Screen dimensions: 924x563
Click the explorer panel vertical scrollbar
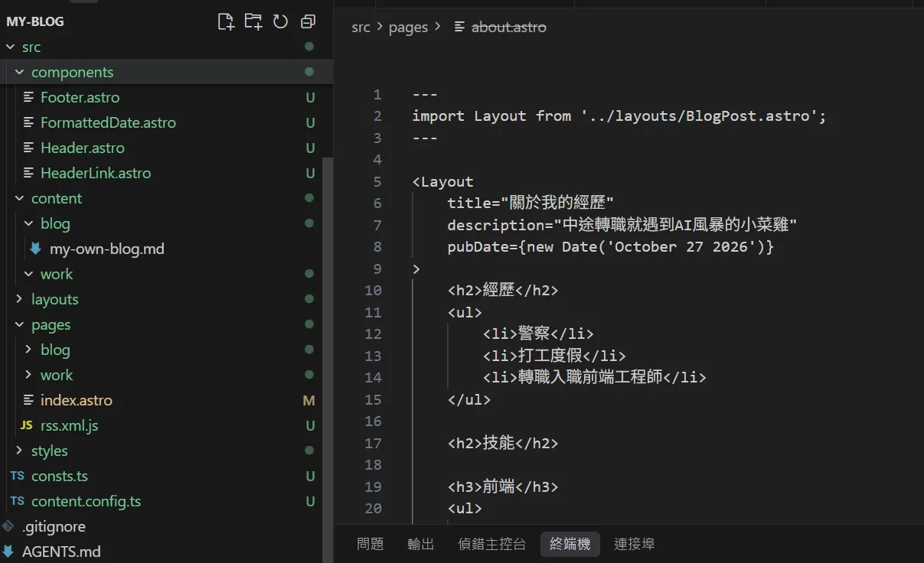pyautogui.click(x=328, y=360)
